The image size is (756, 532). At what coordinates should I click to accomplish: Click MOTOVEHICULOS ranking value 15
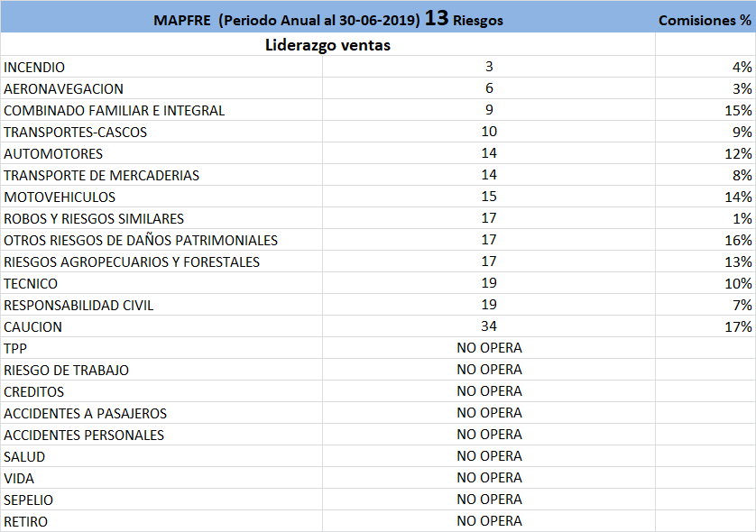(x=489, y=197)
